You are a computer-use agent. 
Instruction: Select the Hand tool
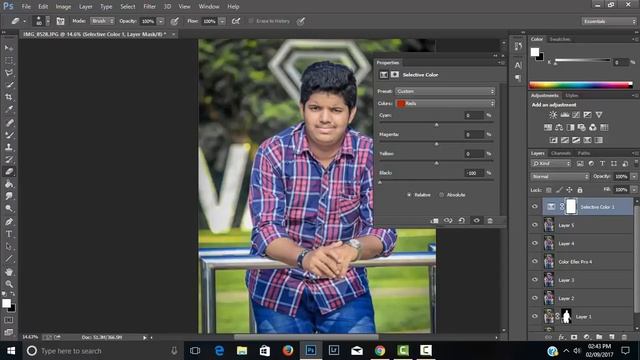pyautogui.click(x=9, y=272)
